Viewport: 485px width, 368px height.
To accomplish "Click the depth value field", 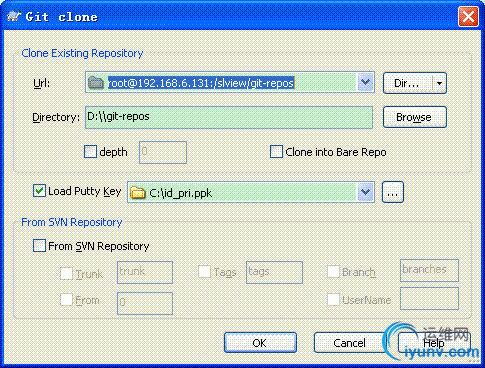I will point(163,152).
